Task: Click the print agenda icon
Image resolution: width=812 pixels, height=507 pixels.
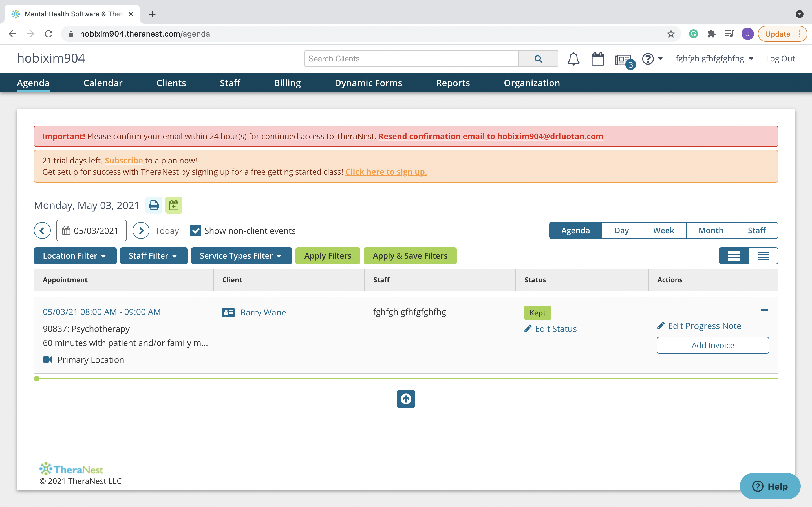Action: [x=154, y=205]
